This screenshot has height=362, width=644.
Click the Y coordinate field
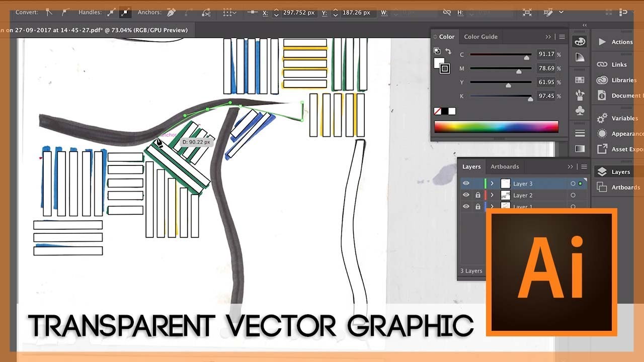tap(359, 13)
